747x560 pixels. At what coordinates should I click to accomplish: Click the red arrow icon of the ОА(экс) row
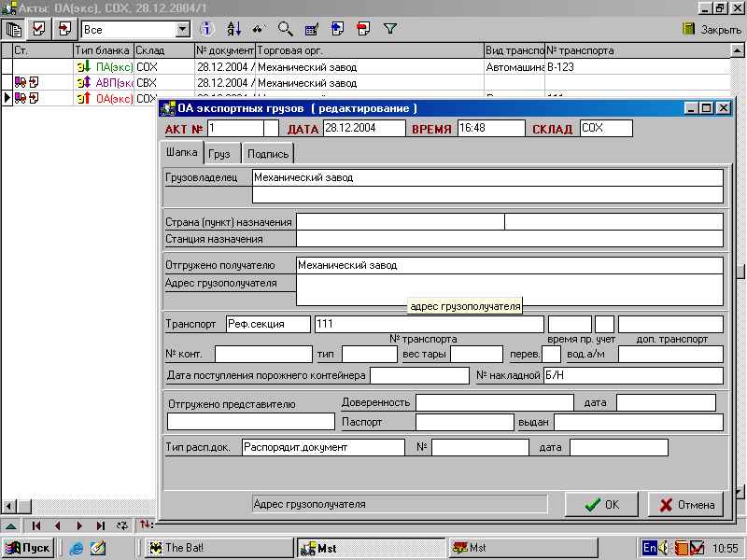[x=84, y=99]
